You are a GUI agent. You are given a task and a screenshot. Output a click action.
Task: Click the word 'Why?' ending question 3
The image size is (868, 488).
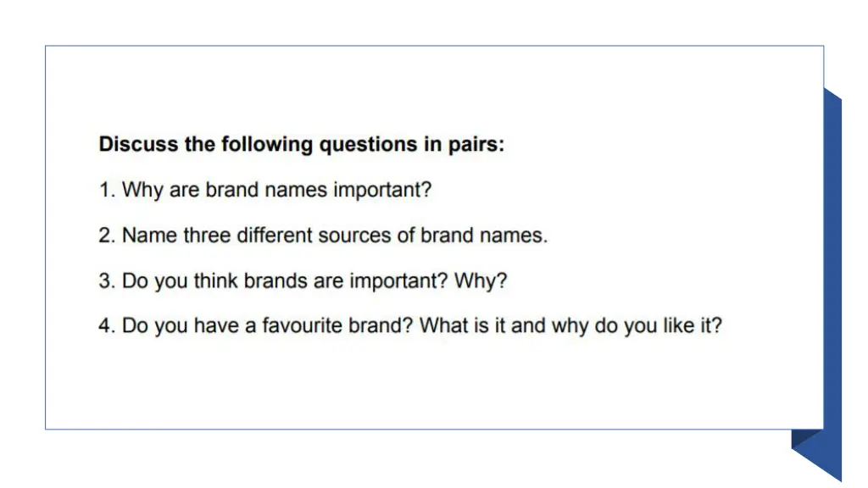(x=481, y=281)
